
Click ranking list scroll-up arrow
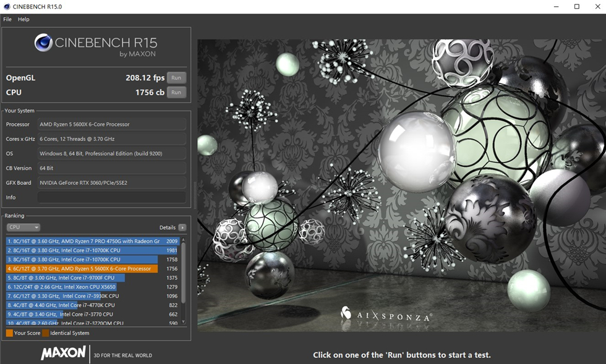coord(183,240)
